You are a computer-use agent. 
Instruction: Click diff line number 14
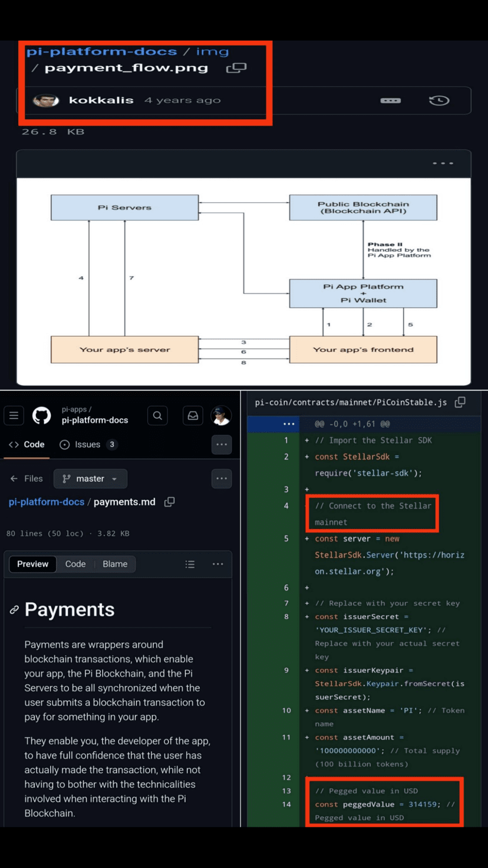coord(286,804)
